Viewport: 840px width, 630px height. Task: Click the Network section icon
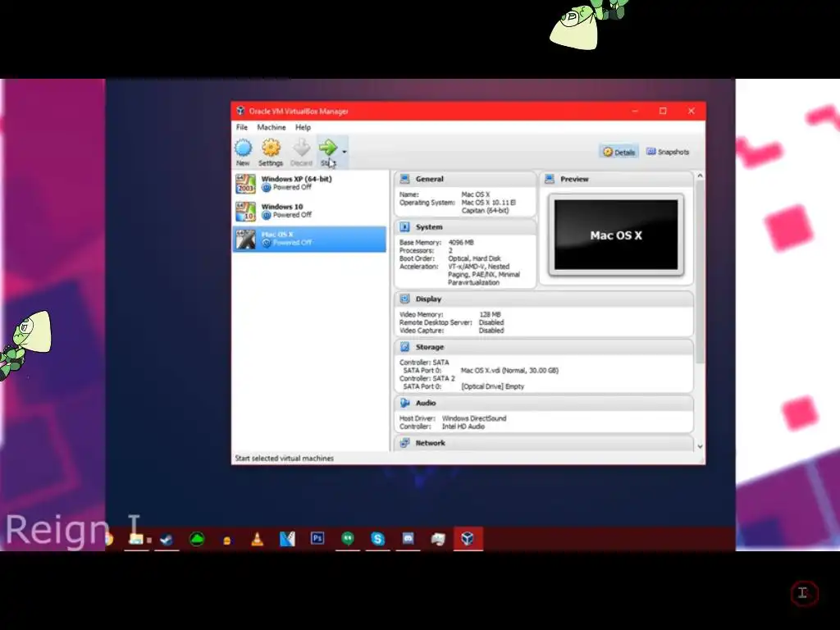(405, 443)
